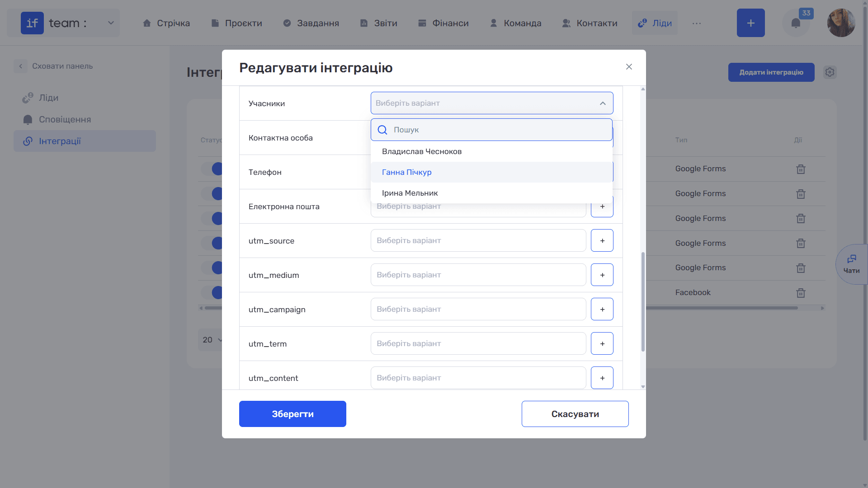
Task: Open the user avatar profile
Action: coord(841,23)
